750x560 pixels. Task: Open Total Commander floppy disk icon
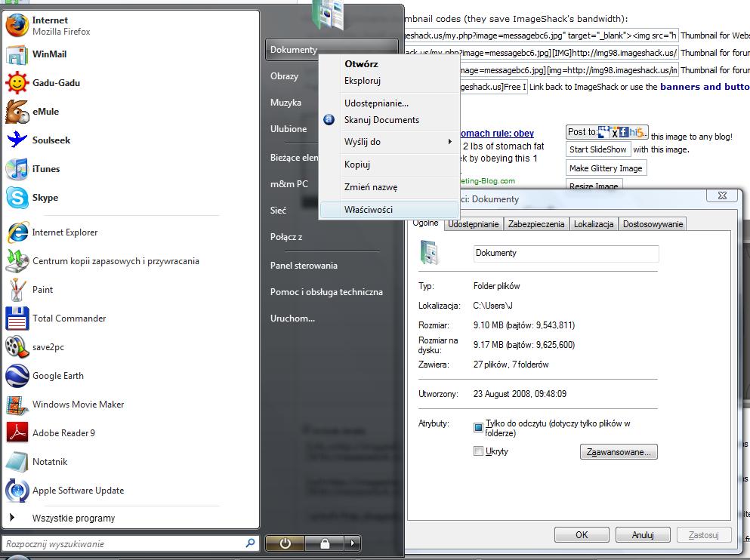pyautogui.click(x=17, y=318)
